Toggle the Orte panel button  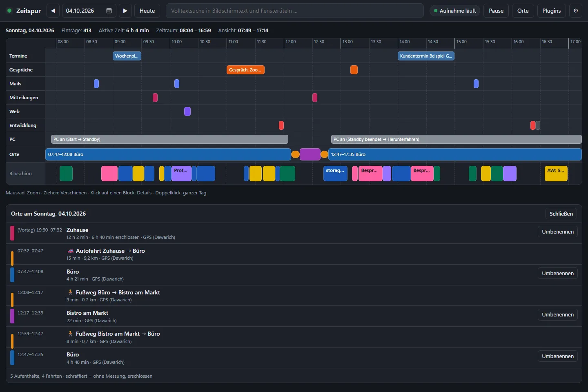coord(523,11)
